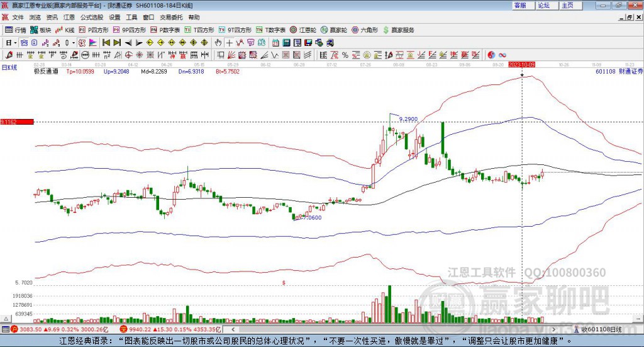Click the 极反通道 indicator label
The image size is (644, 347).
click(46, 72)
